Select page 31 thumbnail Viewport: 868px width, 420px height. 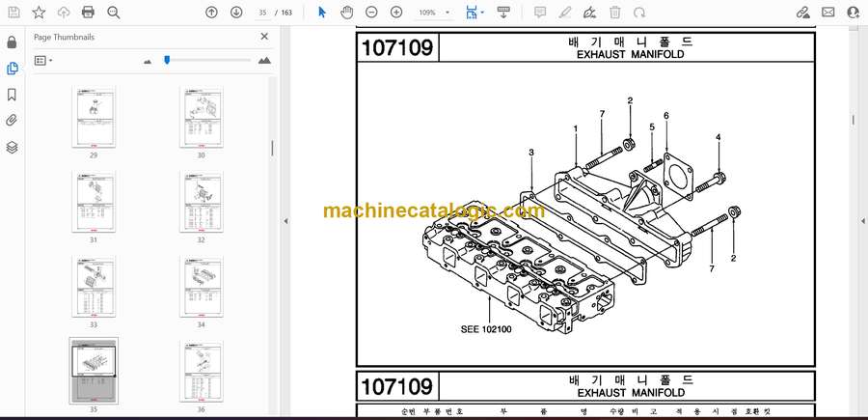[x=94, y=202]
